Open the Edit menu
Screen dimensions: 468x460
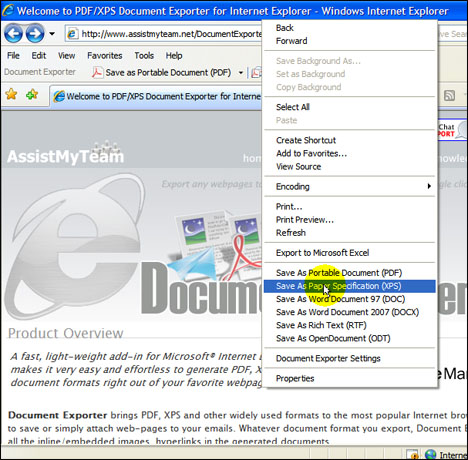(39, 55)
